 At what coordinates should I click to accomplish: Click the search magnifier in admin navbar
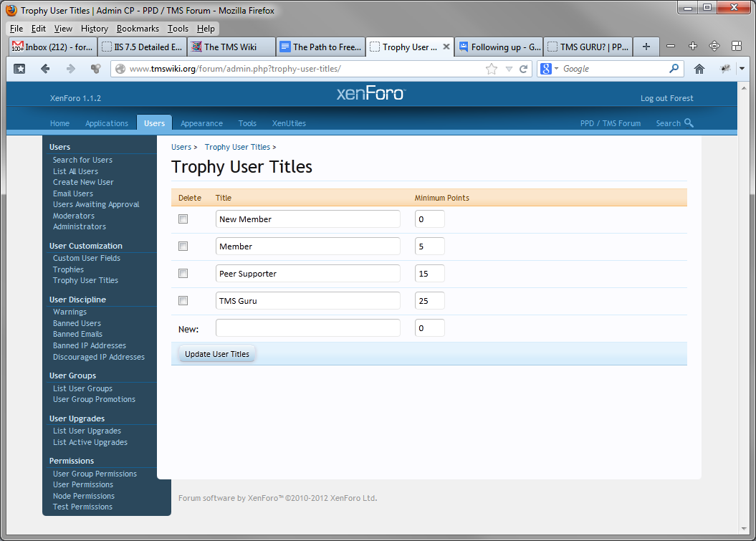689,123
